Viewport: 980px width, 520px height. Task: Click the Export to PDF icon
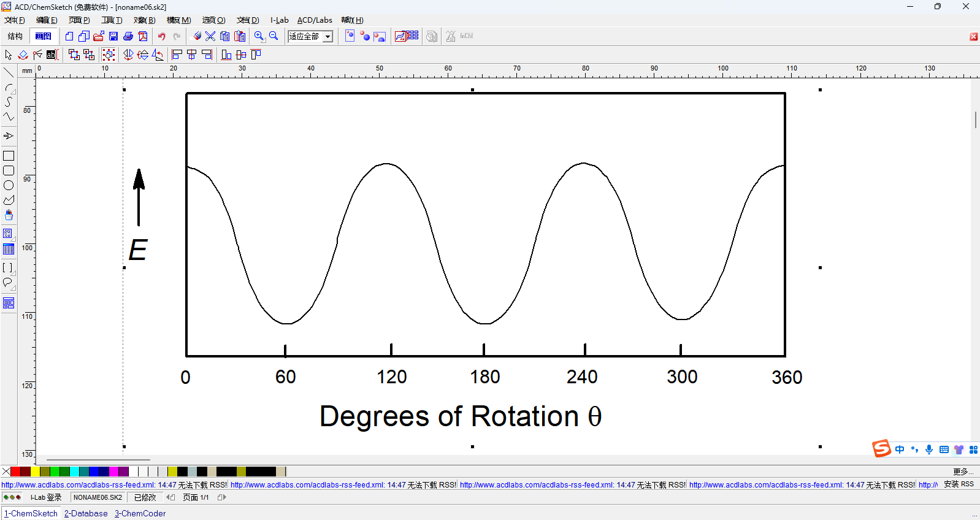143,37
